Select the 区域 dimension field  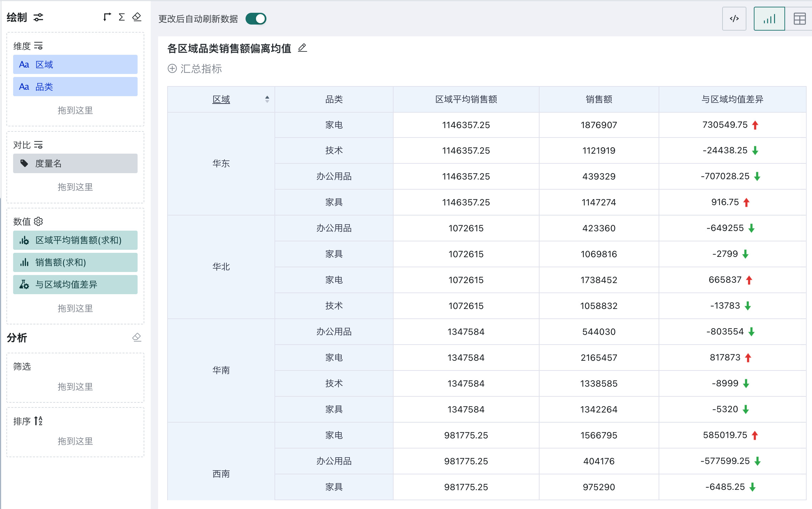coord(75,64)
